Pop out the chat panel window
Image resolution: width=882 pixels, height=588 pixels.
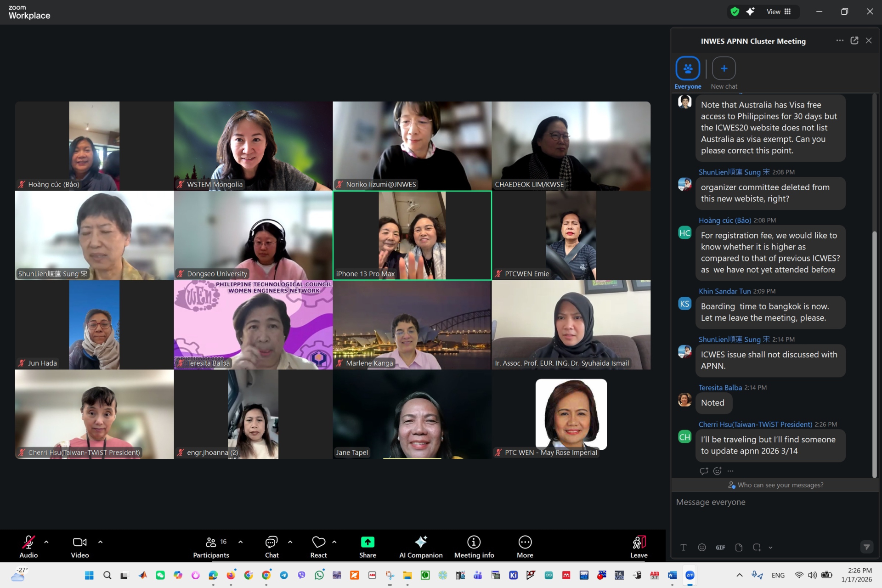pos(854,41)
